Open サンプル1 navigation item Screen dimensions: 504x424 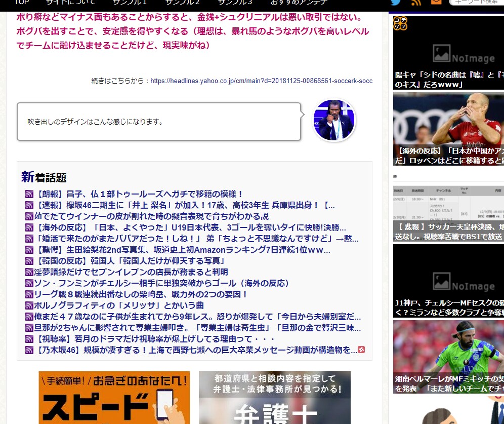pos(130,2)
